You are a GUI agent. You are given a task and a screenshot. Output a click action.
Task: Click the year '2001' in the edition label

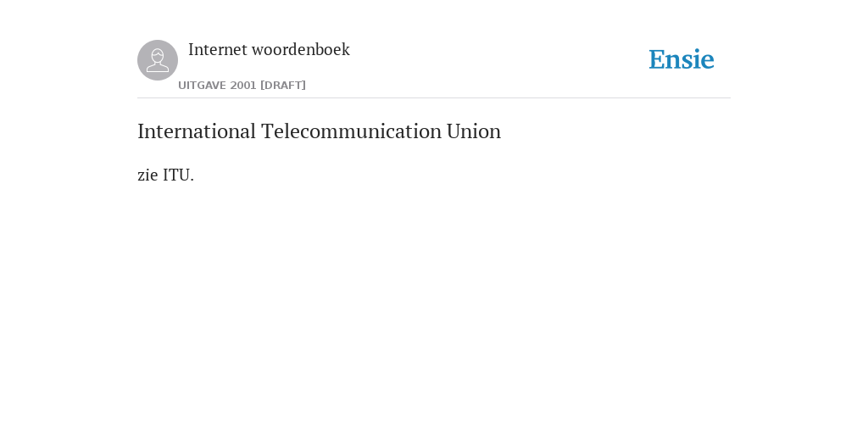[243, 86]
